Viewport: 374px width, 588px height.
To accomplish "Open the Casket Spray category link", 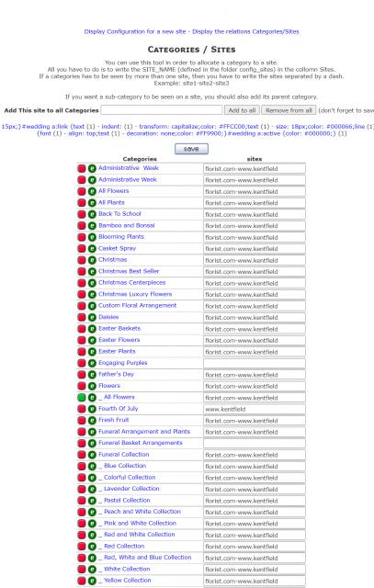I will pos(117,248).
